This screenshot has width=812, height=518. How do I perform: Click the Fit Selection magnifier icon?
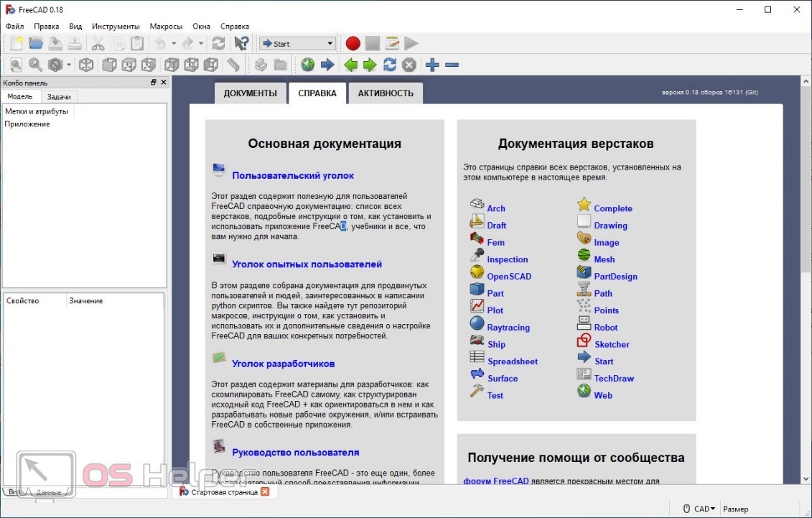point(35,65)
